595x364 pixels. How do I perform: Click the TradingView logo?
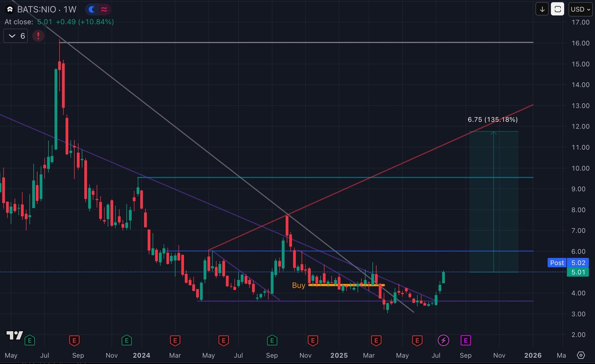pyautogui.click(x=15, y=335)
